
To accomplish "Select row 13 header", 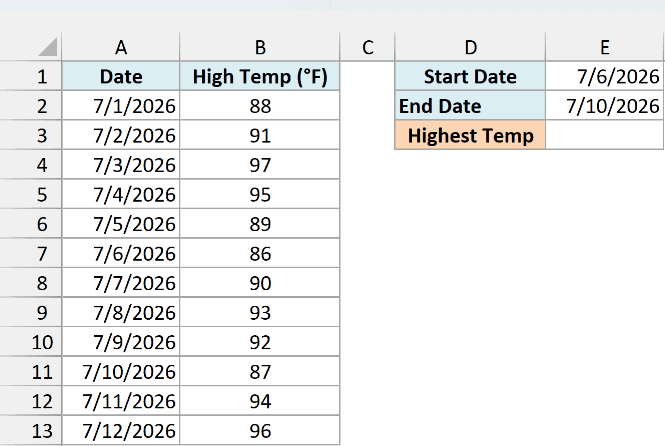I will [x=31, y=430].
